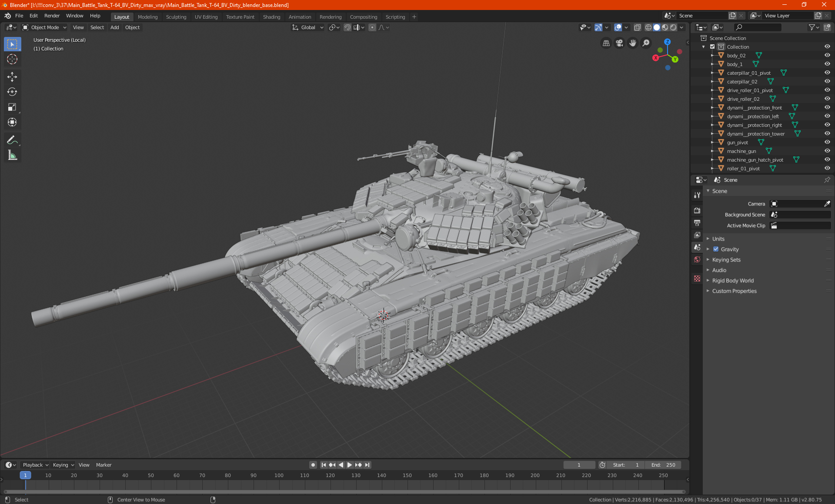
Task: Hide machine_gun object with eye icon
Action: 827,151
